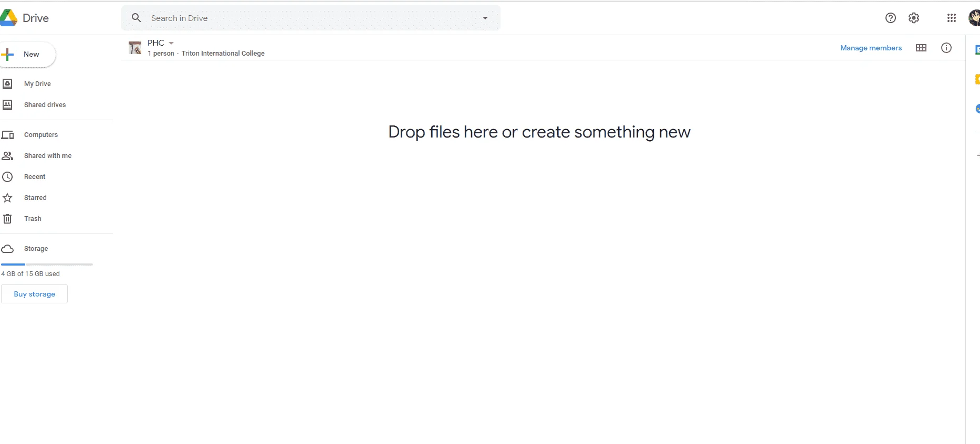Open the account profile avatar
Image resolution: width=980 pixels, height=444 pixels.
pyautogui.click(x=974, y=18)
